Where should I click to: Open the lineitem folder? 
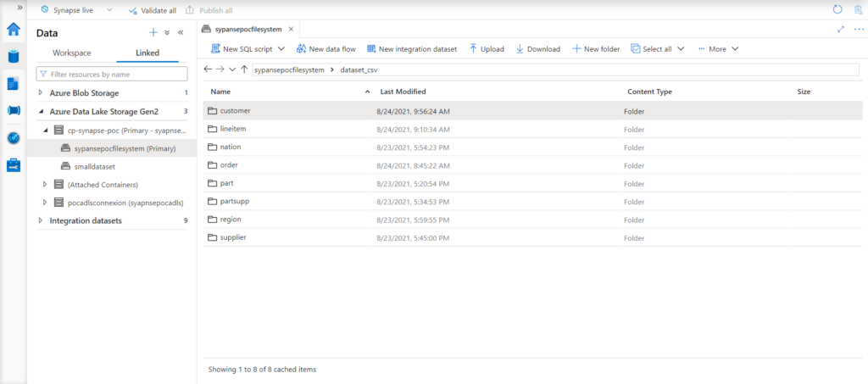pyautogui.click(x=232, y=128)
